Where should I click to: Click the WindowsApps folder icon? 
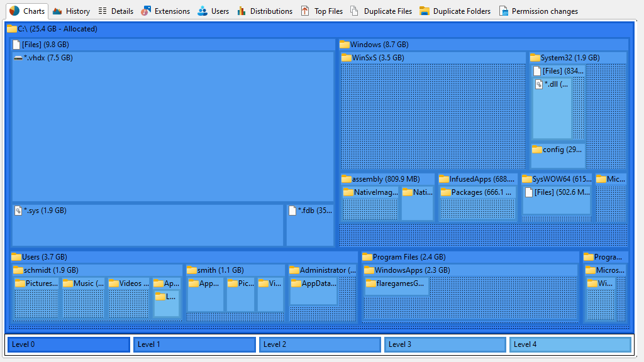tap(369, 270)
